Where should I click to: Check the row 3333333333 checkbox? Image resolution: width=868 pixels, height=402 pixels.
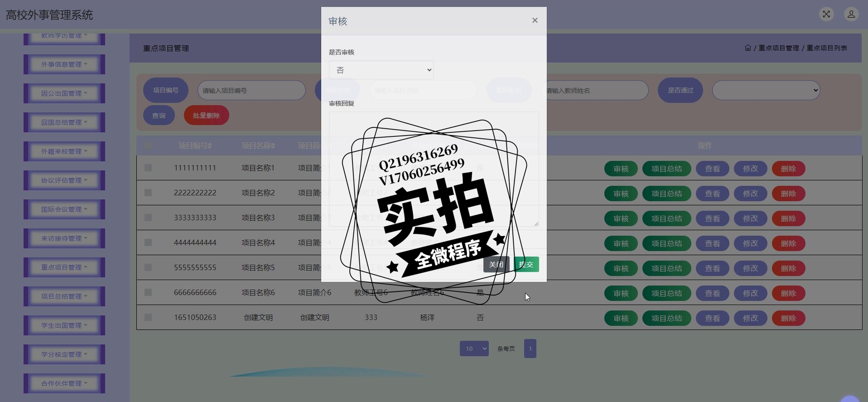pos(148,218)
